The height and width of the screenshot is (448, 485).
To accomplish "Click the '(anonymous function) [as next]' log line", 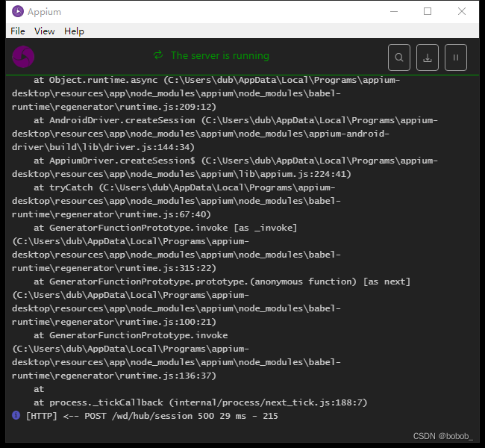I will [222, 281].
